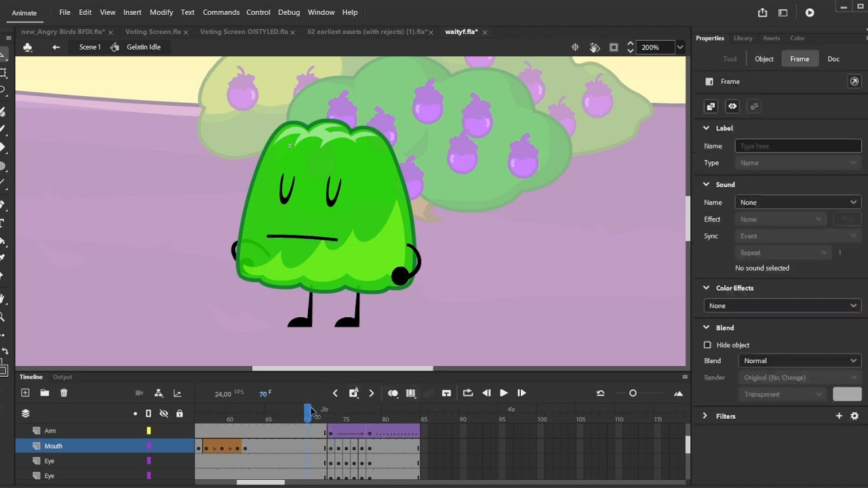Play the timeline animation
This screenshot has height=488, width=868.
coord(504,393)
